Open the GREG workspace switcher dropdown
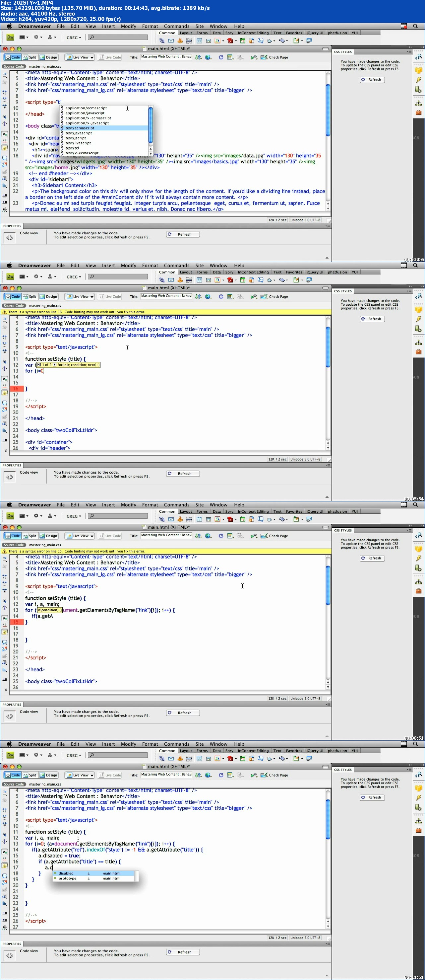This screenshot has width=425, height=980. coord(74,38)
